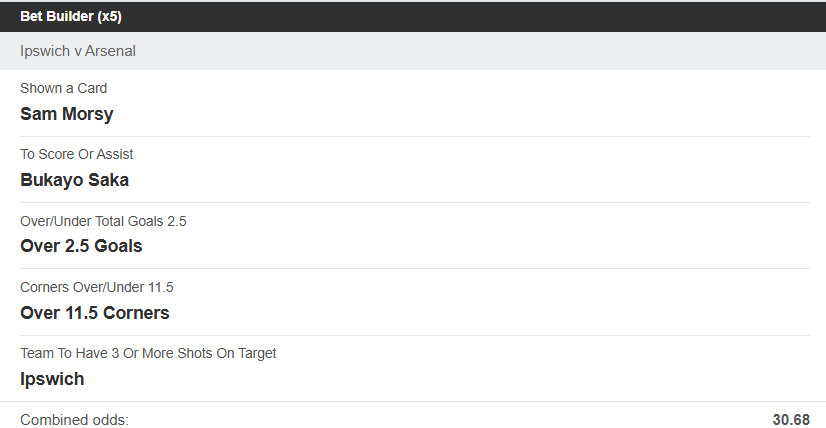
Task: Select the Over 11.5 Corners pick
Action: [x=95, y=312]
